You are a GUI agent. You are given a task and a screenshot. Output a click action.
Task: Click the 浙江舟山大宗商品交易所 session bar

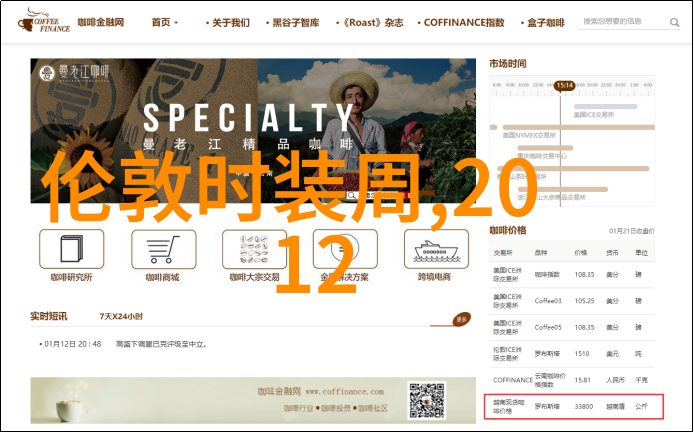pos(565,189)
